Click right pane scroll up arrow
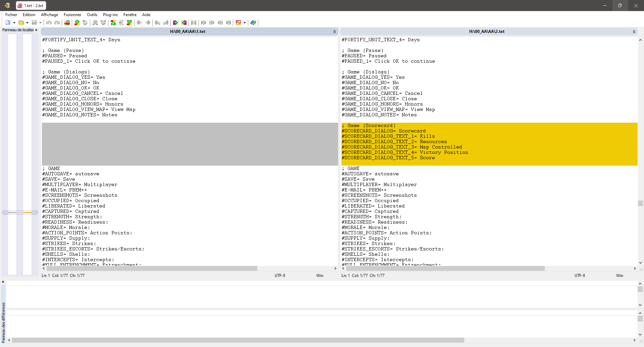The image size is (644, 347). (640, 40)
